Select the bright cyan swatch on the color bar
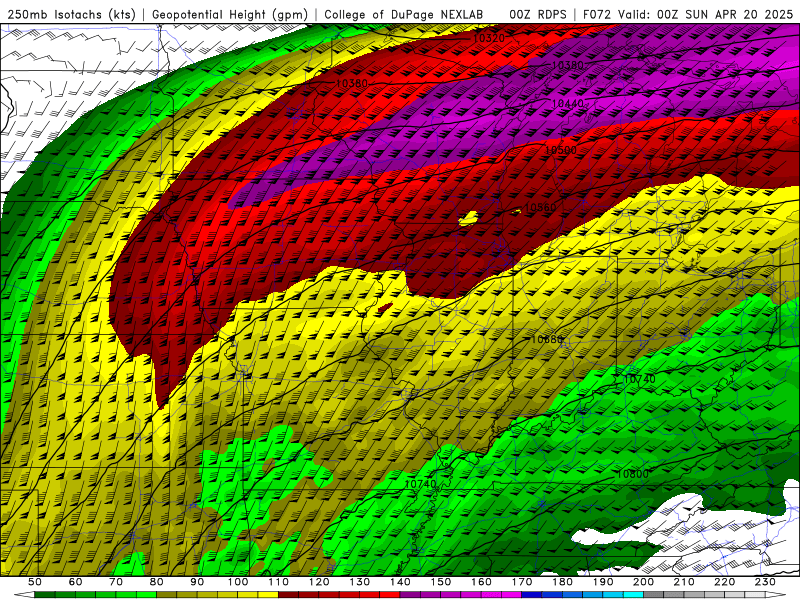 click(633, 594)
